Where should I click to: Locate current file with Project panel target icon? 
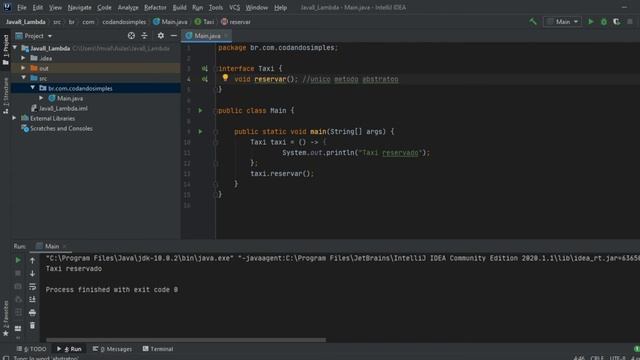(131, 36)
